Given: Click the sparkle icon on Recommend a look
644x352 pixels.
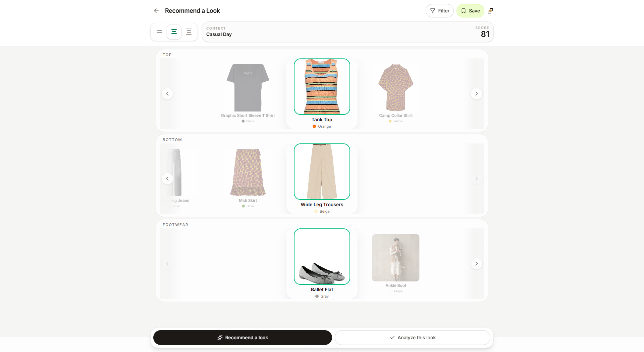Looking at the screenshot, I should coord(220,338).
